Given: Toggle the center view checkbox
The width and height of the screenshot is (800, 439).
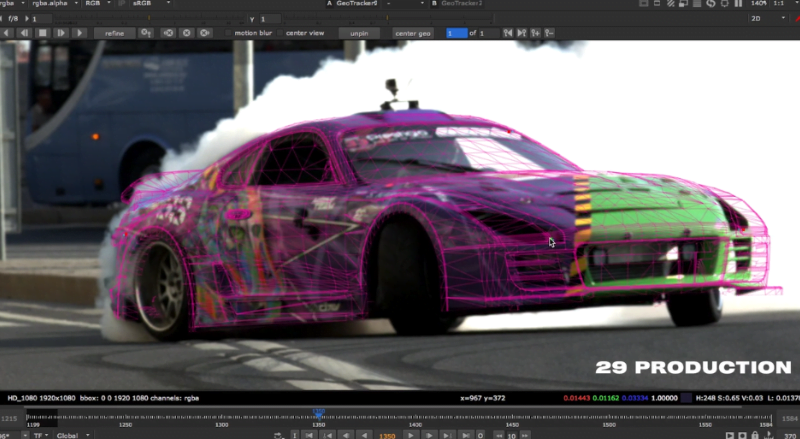Looking at the screenshot, I should tap(280, 33).
